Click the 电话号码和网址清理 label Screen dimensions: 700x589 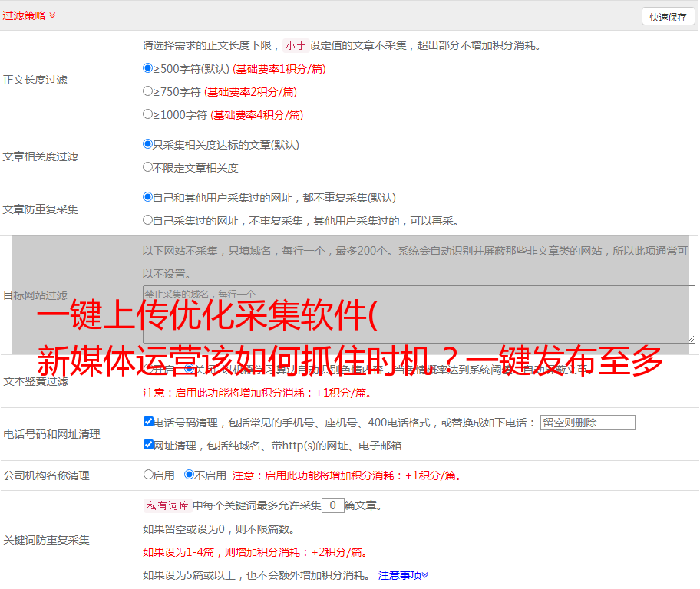coord(51,434)
